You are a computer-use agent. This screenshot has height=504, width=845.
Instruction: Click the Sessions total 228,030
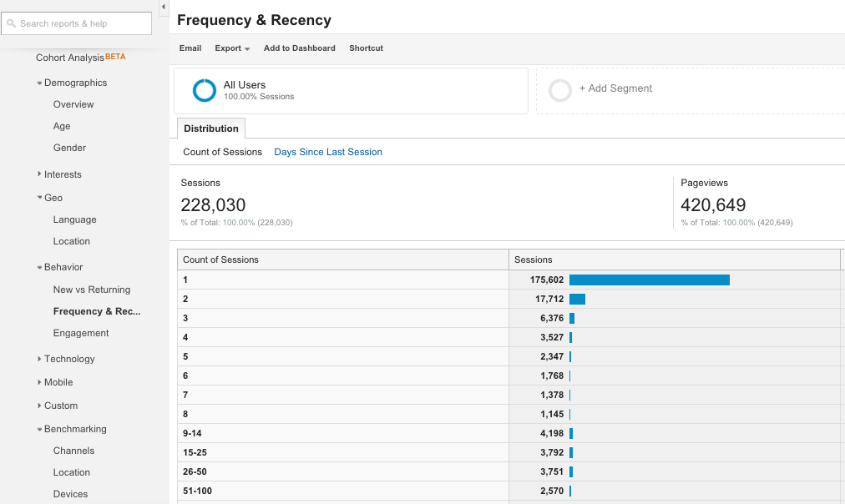pyautogui.click(x=213, y=205)
